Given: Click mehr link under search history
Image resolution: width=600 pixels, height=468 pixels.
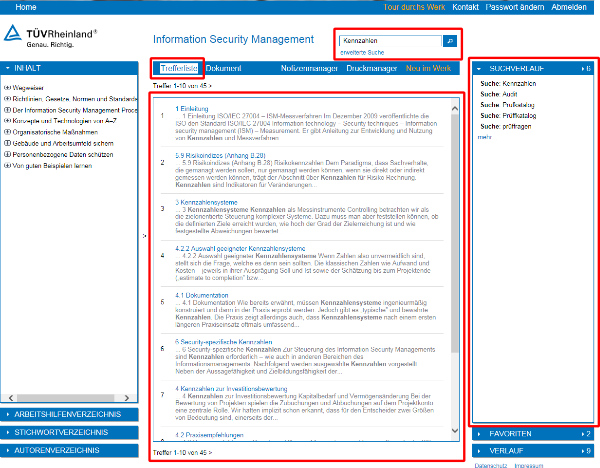Looking at the screenshot, I should (484, 137).
